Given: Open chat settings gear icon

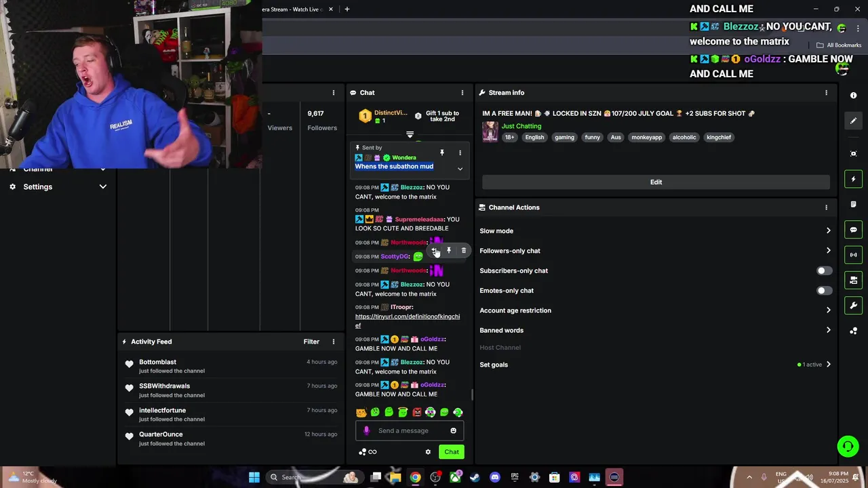Looking at the screenshot, I should pos(428,451).
